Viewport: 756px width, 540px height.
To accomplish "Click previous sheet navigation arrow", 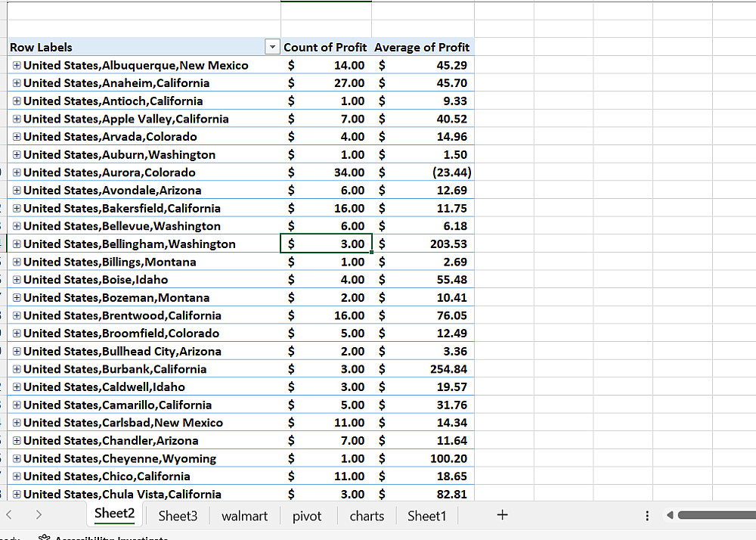I will [9, 515].
